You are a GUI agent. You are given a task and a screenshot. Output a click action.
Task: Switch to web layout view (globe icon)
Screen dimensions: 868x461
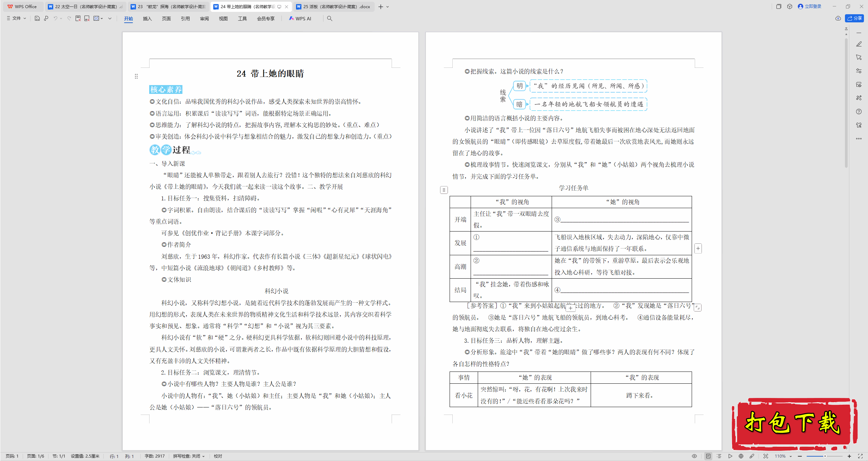pyautogui.click(x=741, y=456)
